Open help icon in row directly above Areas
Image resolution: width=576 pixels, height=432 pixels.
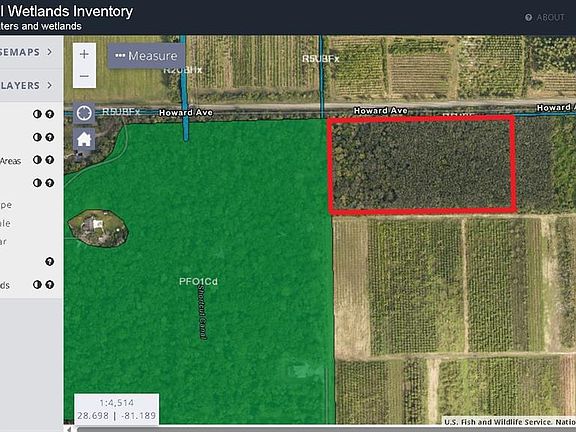(50, 137)
